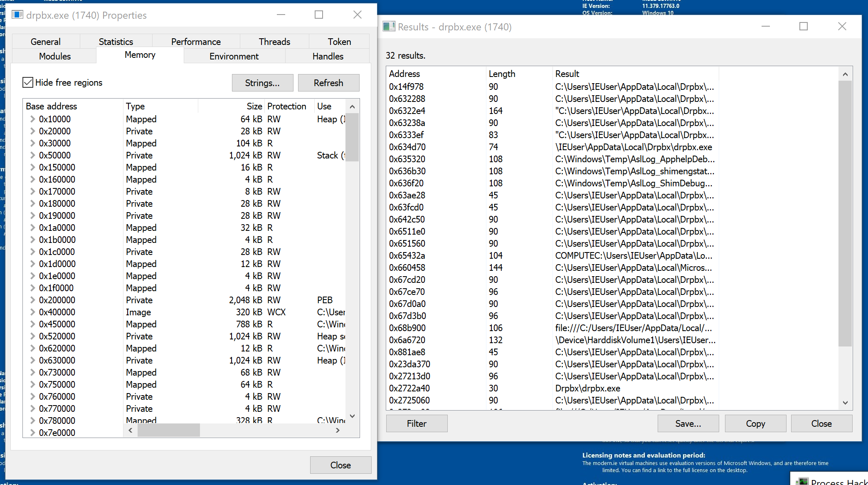The image size is (868, 485).
Task: Expand the 0x780000 region
Action: pos(32,421)
